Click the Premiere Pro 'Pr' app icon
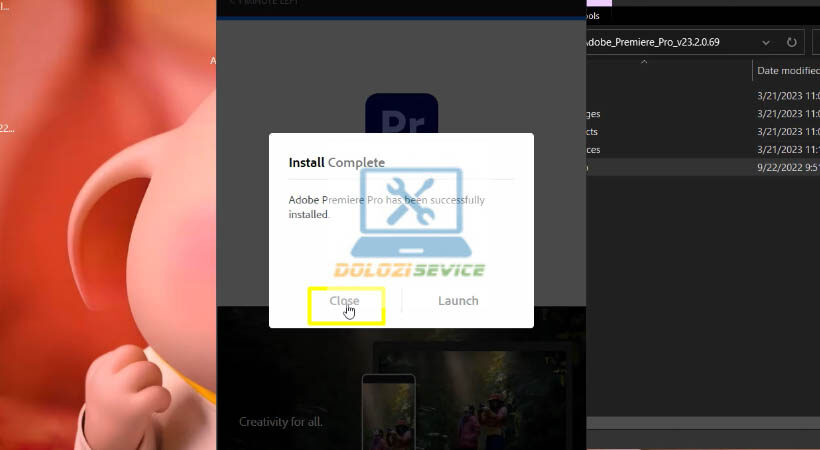This screenshot has width=820, height=450. (x=401, y=120)
